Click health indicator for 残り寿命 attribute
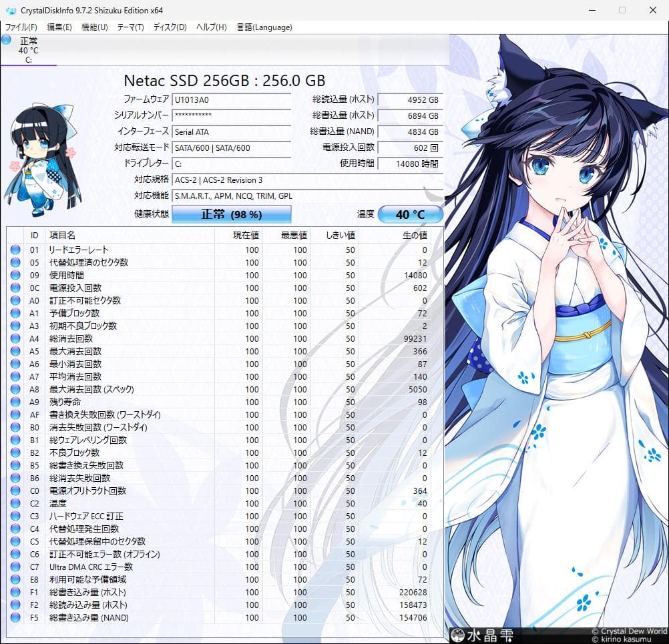The image size is (669, 644). (15, 402)
